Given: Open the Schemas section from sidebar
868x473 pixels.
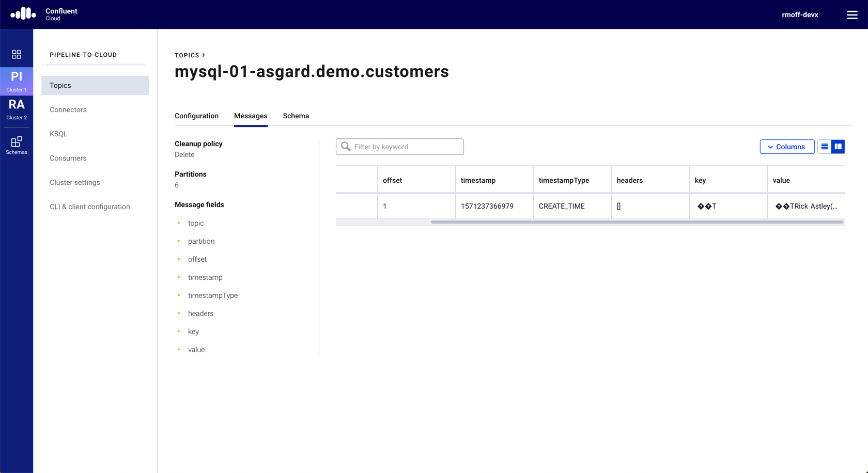Looking at the screenshot, I should (x=17, y=145).
